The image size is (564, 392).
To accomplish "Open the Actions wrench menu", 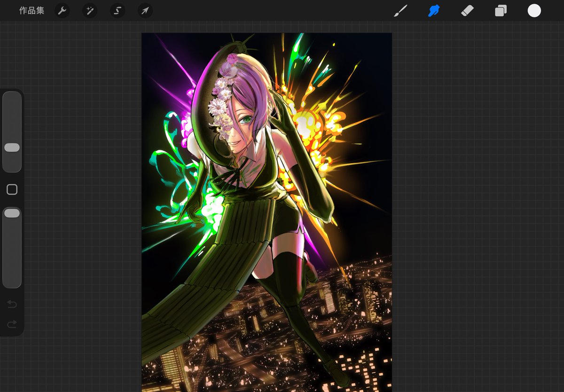I will coord(62,11).
